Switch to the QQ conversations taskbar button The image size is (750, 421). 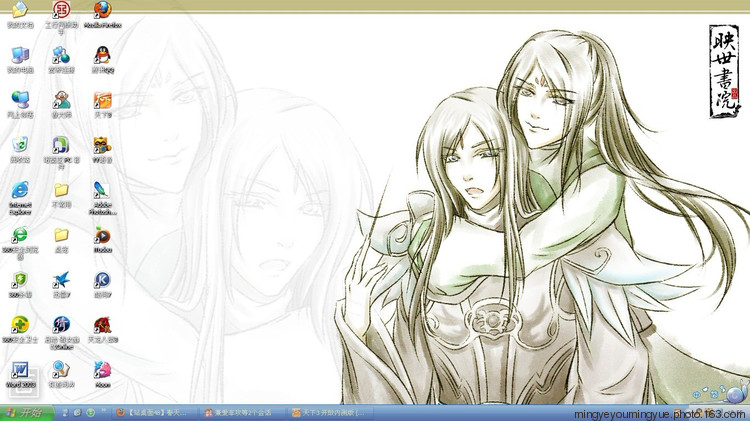pos(244,412)
